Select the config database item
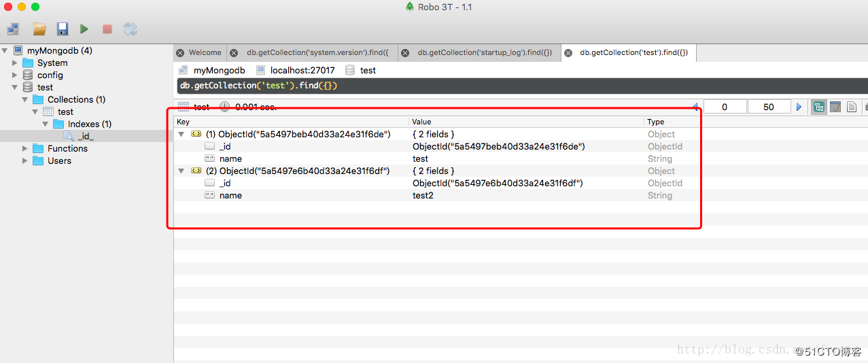The image size is (868, 363). click(50, 75)
